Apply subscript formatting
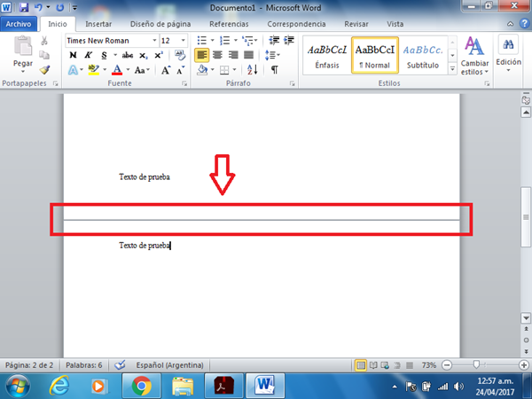 coord(143,55)
